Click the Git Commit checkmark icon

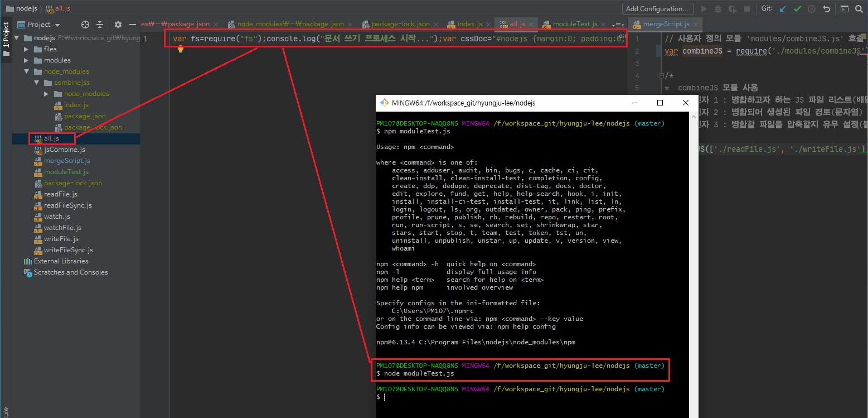pos(798,9)
